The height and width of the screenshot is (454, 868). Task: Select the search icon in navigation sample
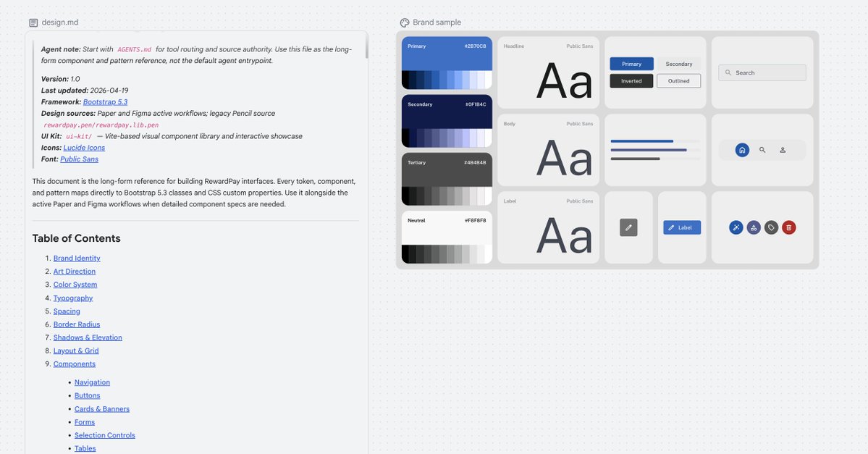click(762, 150)
